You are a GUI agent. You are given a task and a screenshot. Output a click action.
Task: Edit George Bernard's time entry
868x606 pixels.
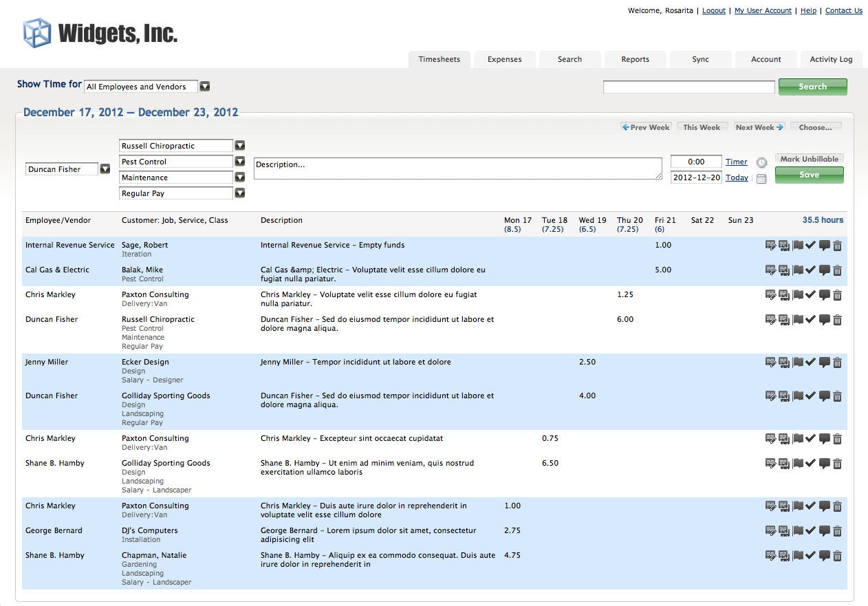[x=770, y=531]
